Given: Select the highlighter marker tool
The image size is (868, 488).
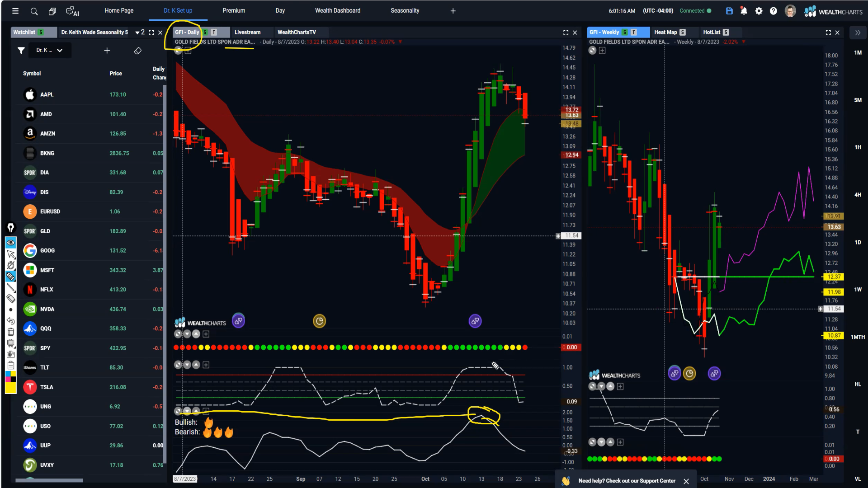Looking at the screenshot, I should [x=11, y=276].
